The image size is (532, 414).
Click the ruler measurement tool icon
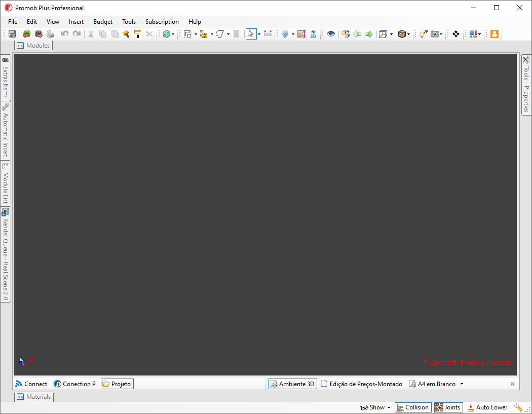pyautogui.click(x=268, y=34)
